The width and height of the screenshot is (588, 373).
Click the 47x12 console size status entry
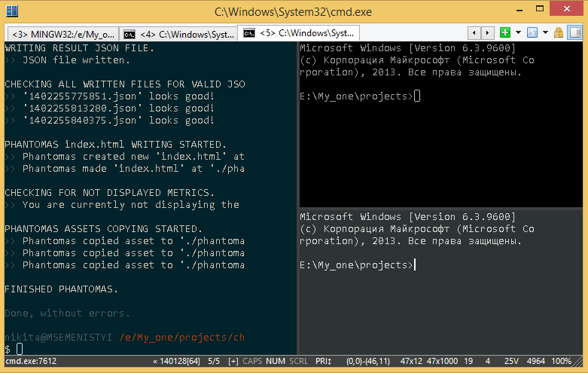point(411,361)
